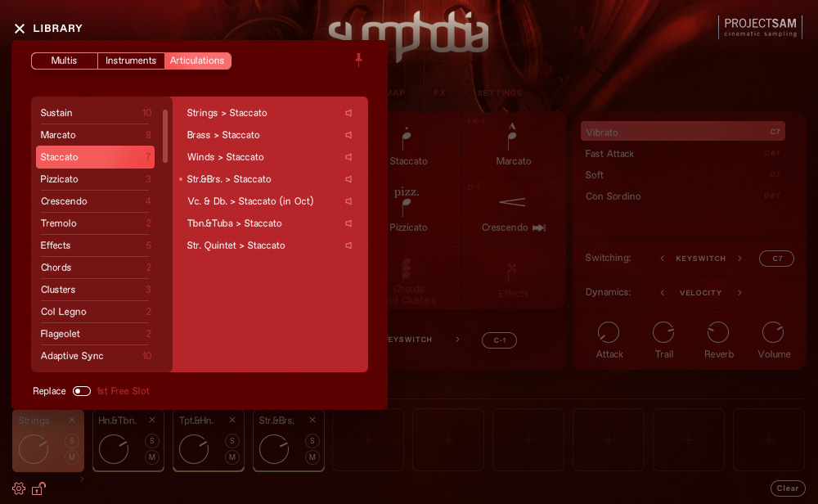Select the Vibrato option
This screenshot has height=504, width=818.
click(x=683, y=132)
